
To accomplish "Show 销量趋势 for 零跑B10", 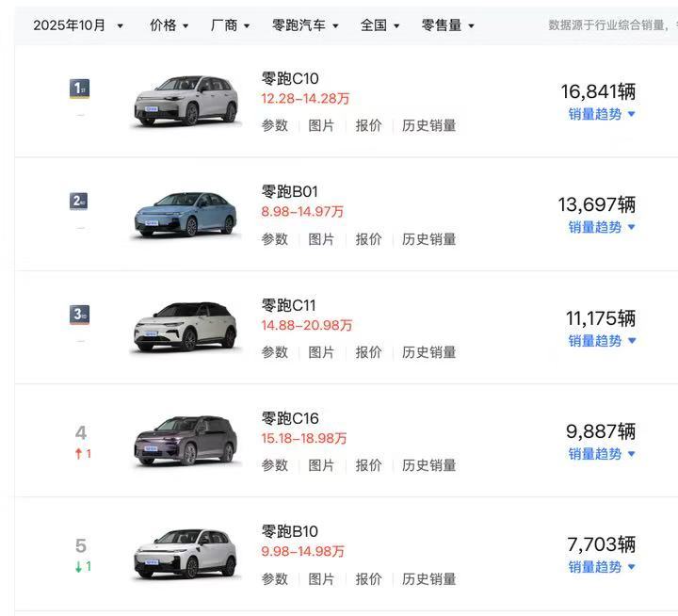I will tap(602, 567).
